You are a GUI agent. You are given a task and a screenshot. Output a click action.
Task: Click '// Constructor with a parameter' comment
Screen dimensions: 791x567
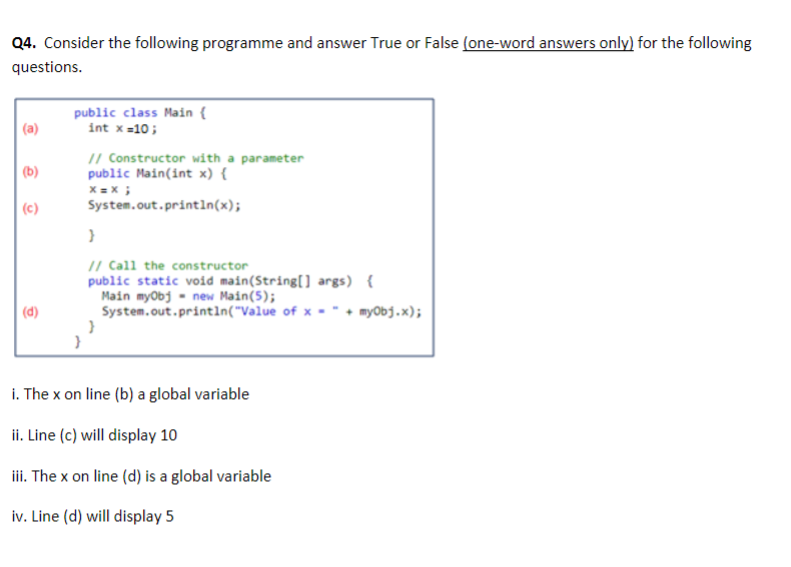pyautogui.click(x=196, y=158)
